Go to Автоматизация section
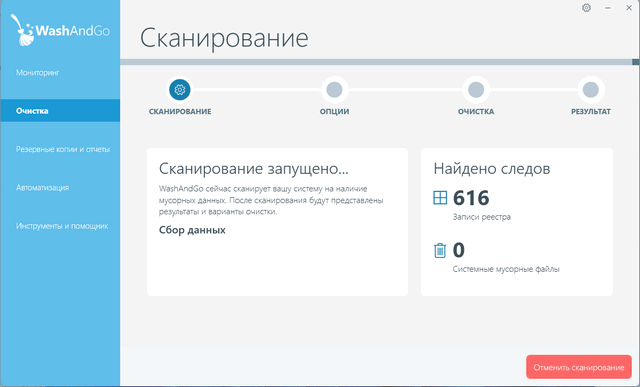 click(x=42, y=188)
